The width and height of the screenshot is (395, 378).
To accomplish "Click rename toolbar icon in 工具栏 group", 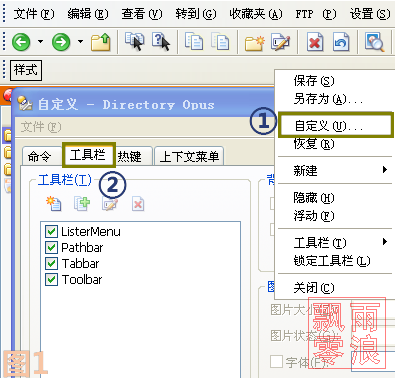I will pos(110,204).
